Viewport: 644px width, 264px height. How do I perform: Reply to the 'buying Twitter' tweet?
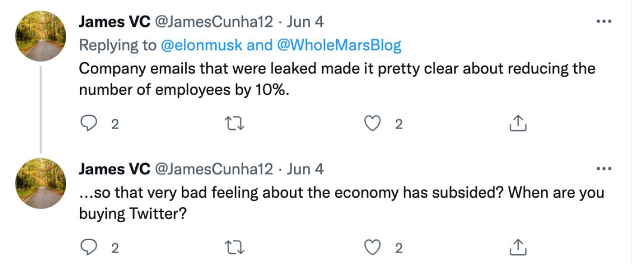point(88,247)
